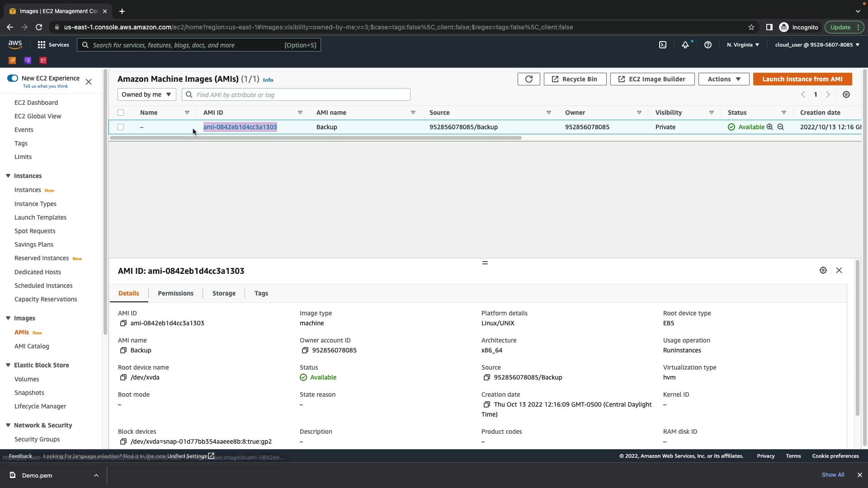Viewport: 868px width, 488px height.
Task: Expand the Actions dropdown menu
Action: click(723, 79)
